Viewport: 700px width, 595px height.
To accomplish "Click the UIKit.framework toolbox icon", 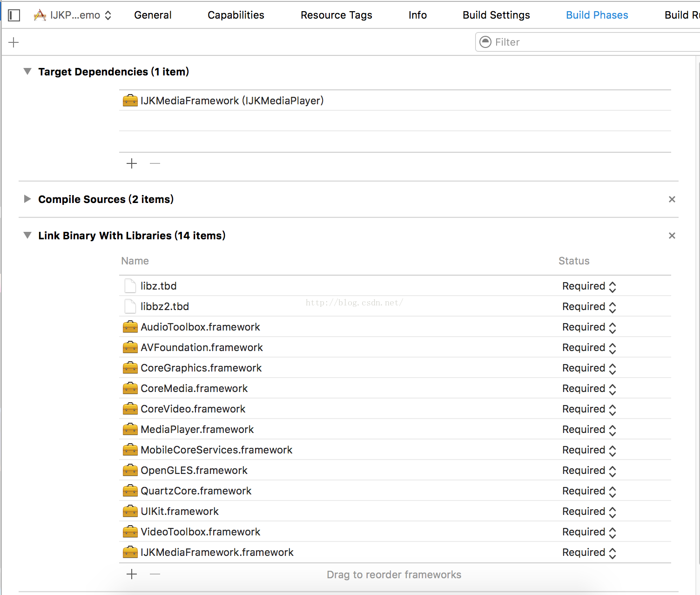I will (130, 511).
